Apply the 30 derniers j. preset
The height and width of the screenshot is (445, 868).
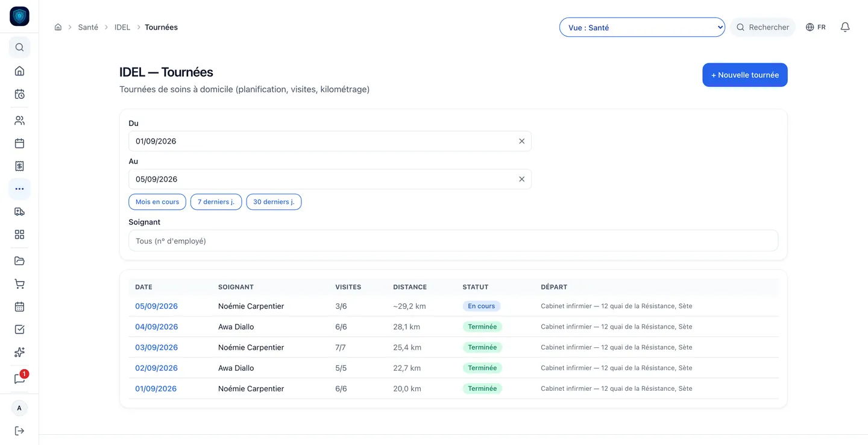pos(274,202)
